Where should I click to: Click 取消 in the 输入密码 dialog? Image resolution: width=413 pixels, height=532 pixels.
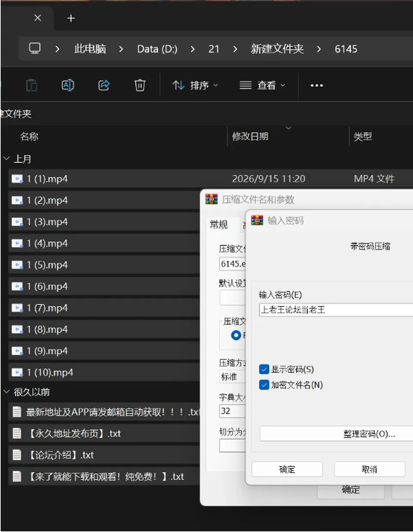pyautogui.click(x=370, y=469)
